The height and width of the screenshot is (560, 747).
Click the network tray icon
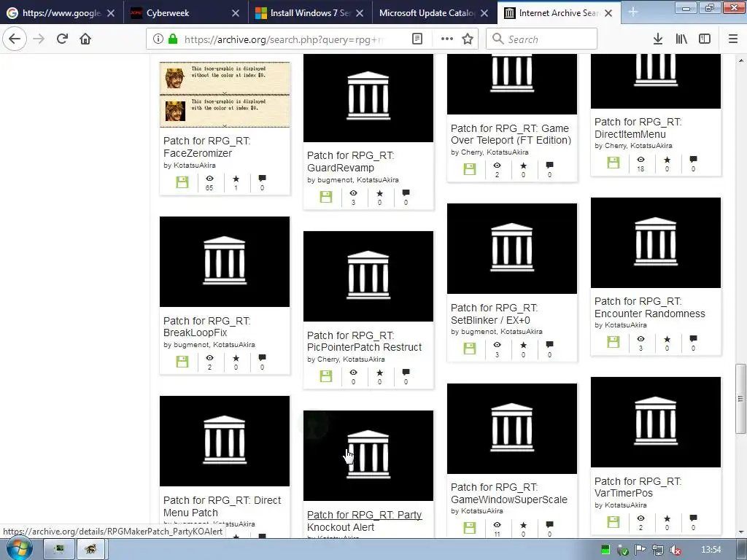click(657, 551)
